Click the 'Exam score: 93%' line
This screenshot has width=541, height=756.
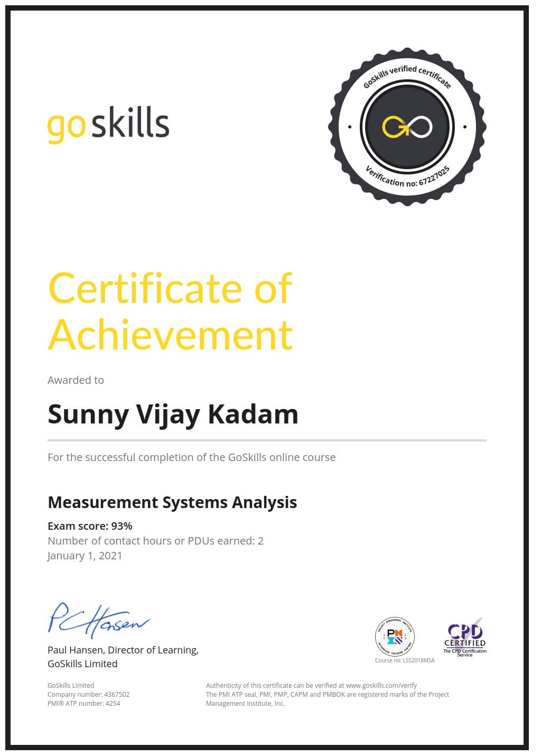pos(90,526)
